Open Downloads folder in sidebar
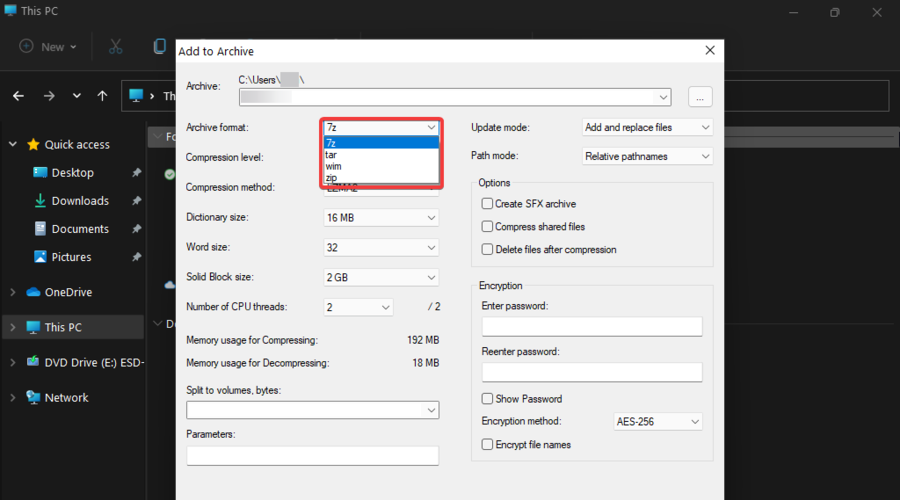This screenshot has width=900, height=500. click(79, 201)
